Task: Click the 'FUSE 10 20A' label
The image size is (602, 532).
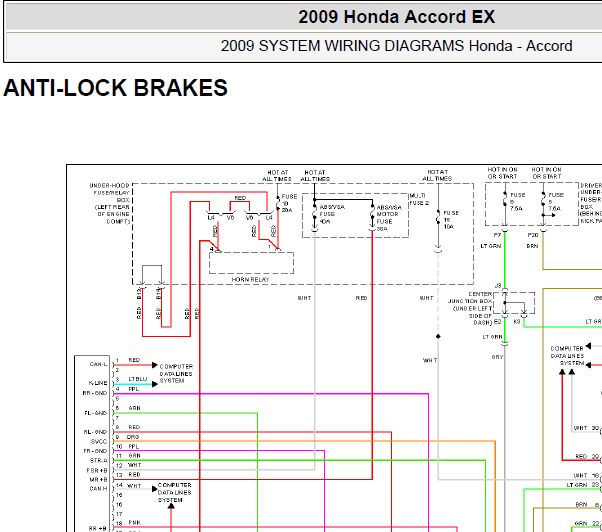Action: pos(289,203)
